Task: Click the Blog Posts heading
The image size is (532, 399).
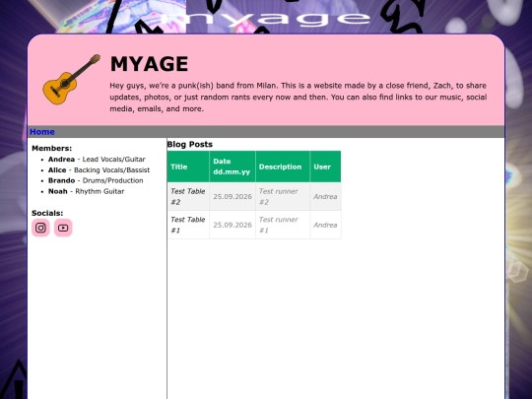Action: [x=190, y=144]
